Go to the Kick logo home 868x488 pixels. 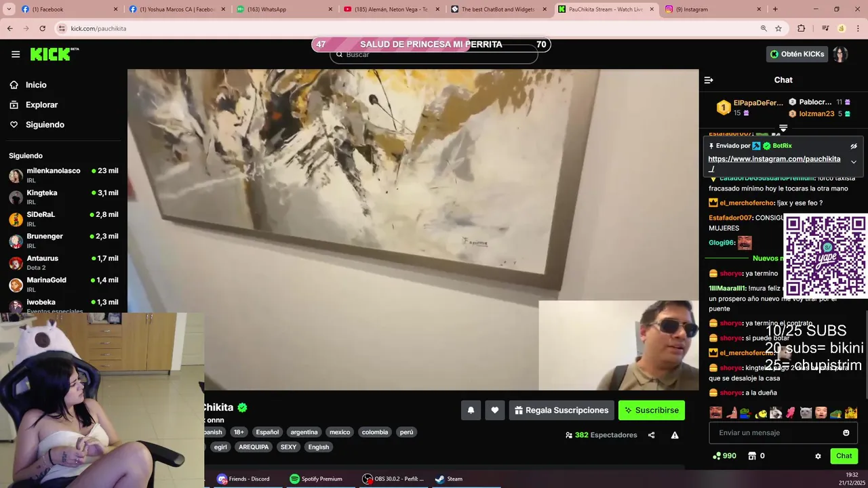click(54, 54)
